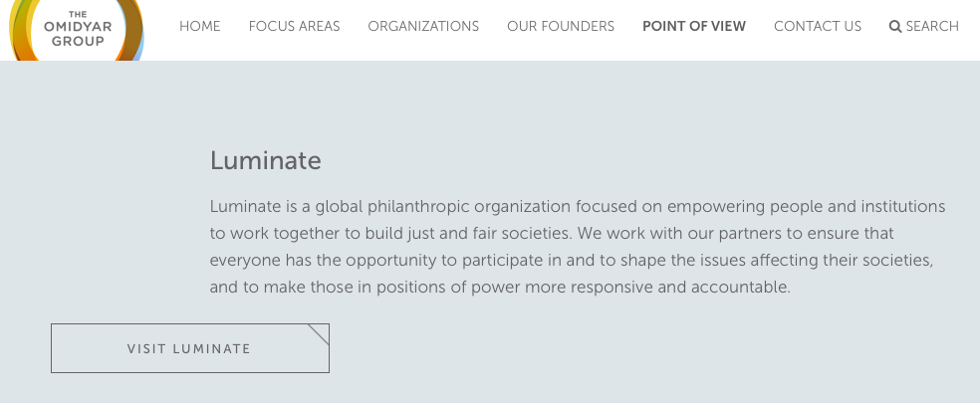Click the Omidyar Group logo

tap(77, 30)
